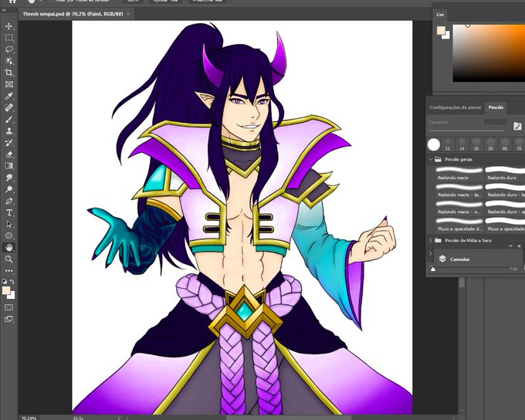Activate the Thresh senpai.psd document tab
Screen dimensions: 525x420
[73, 14]
